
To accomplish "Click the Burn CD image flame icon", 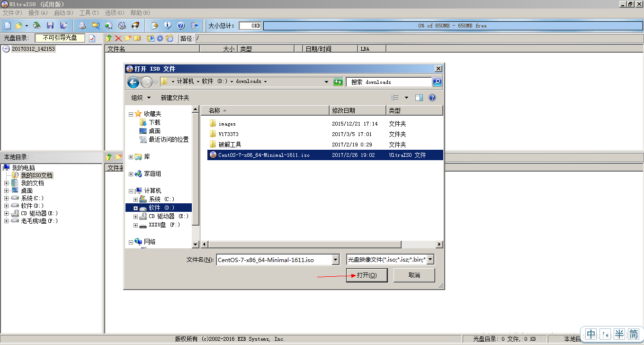I will click(135, 26).
